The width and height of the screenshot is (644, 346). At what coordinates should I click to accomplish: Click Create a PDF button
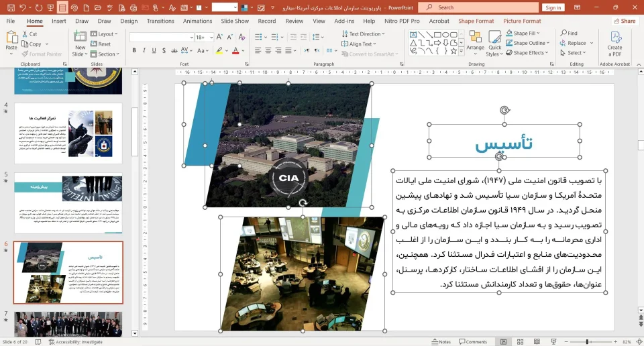[615, 43]
